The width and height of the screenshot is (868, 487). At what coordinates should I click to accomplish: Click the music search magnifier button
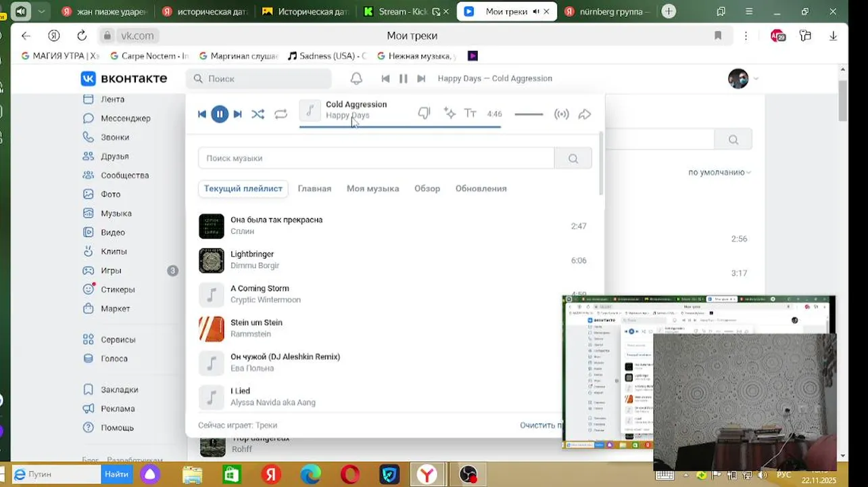click(x=573, y=158)
